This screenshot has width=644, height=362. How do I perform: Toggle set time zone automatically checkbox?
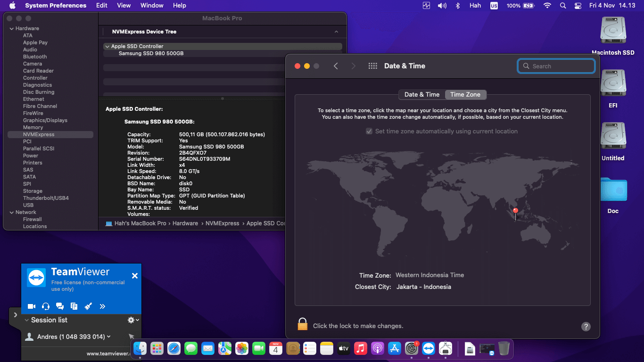[369, 132]
